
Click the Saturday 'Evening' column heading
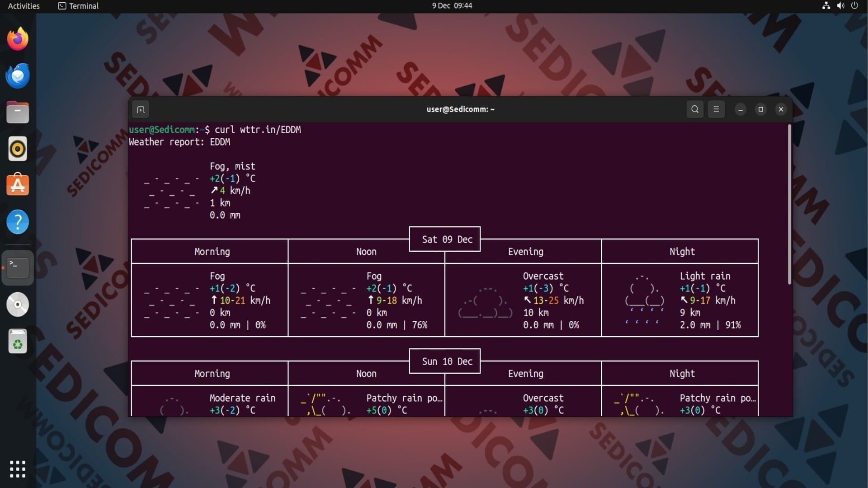[525, 252]
